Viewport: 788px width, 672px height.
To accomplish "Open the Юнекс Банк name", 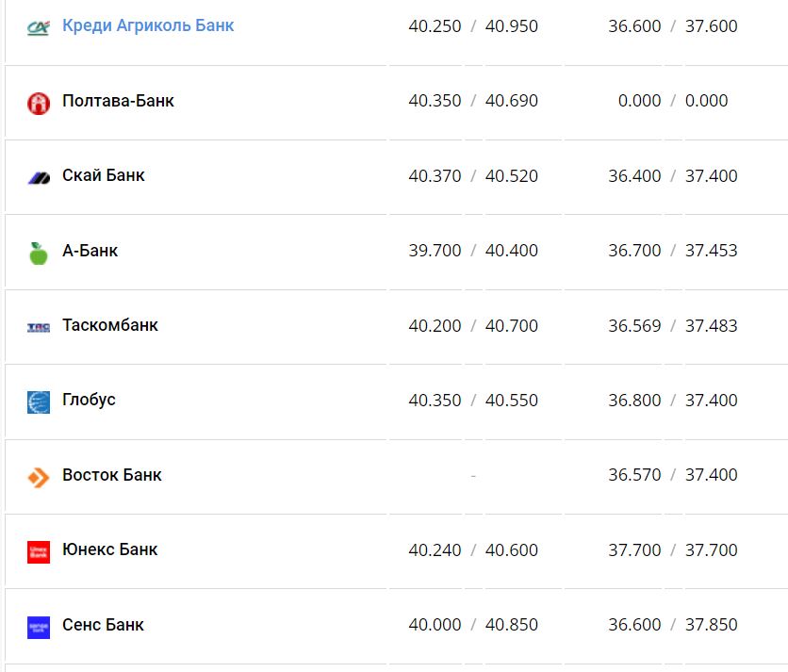I will click(x=110, y=549).
